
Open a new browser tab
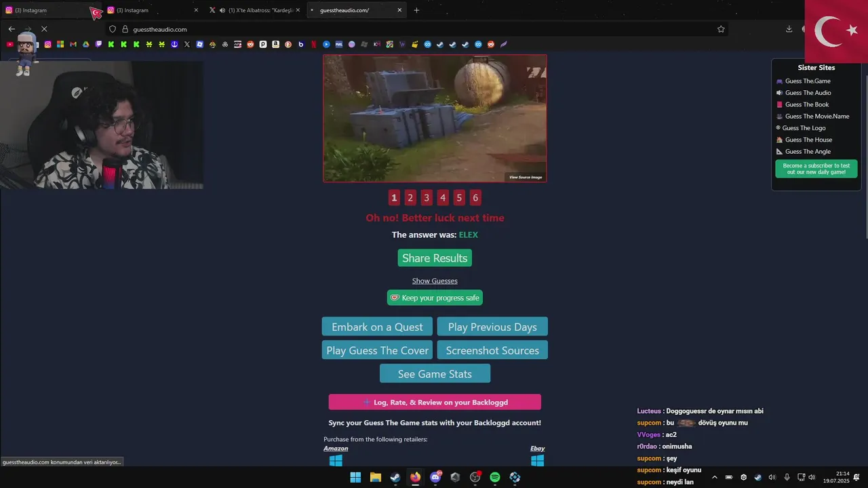click(416, 10)
